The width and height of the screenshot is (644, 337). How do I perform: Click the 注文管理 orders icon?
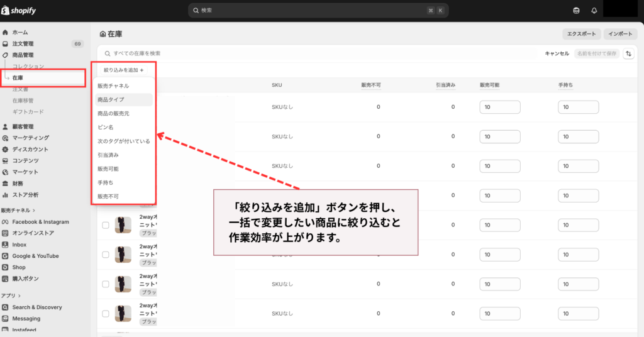(x=5, y=43)
